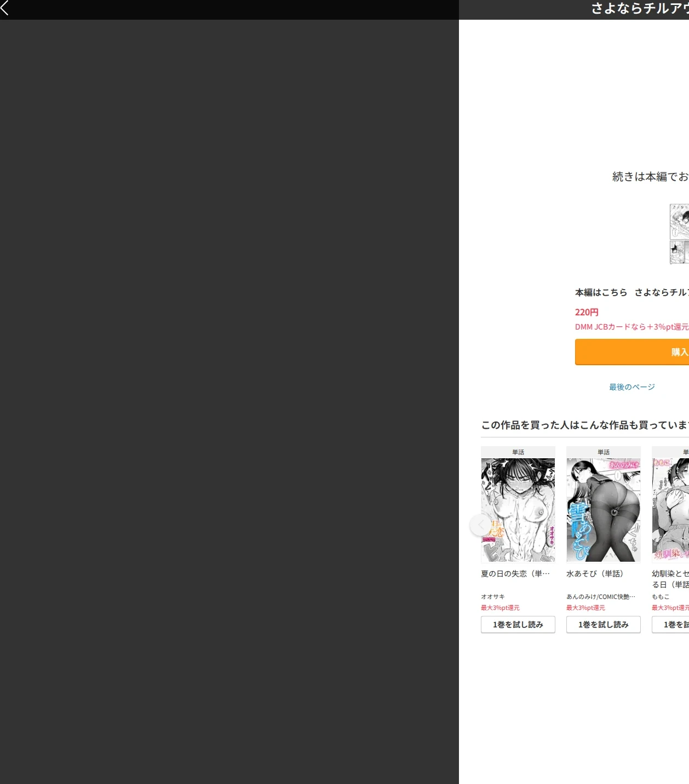Click 1巻を試し読み under 夏の日の失恋
The height and width of the screenshot is (784, 689).
pyautogui.click(x=518, y=625)
